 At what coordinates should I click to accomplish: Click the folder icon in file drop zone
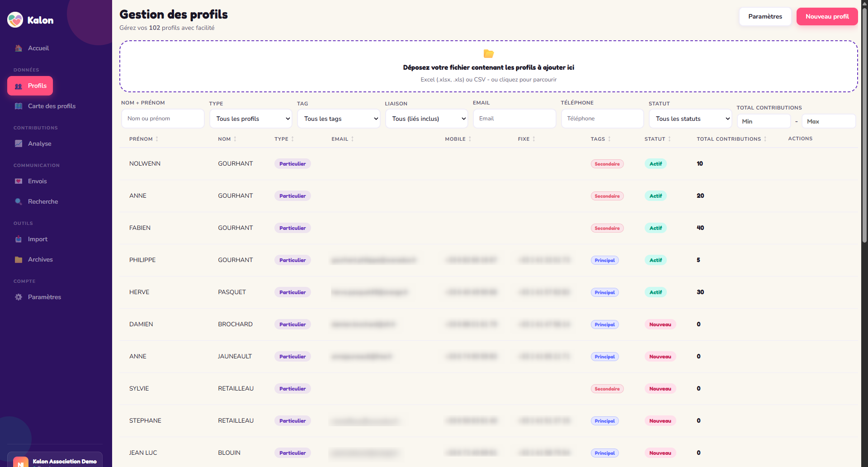489,54
